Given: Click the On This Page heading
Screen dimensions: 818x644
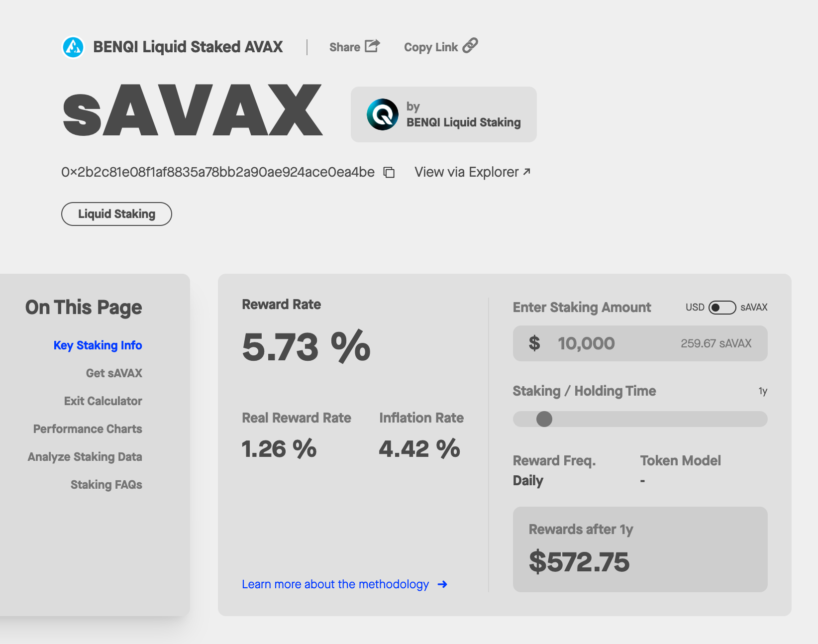Looking at the screenshot, I should (84, 308).
